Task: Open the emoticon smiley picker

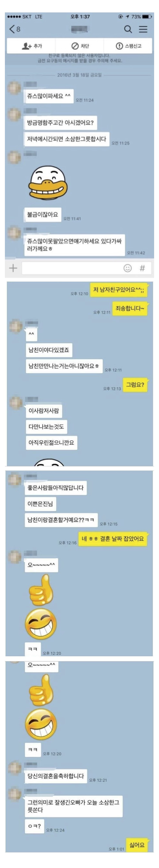Action: tap(128, 268)
